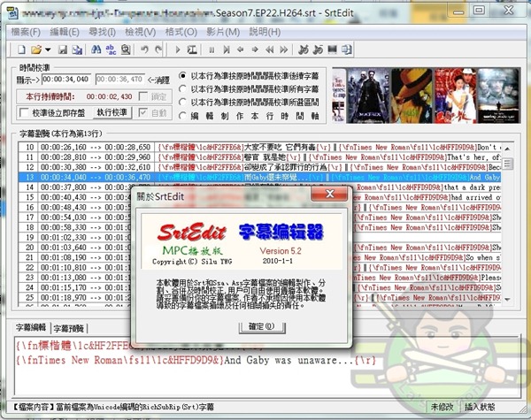Screen dimensions: 531x420
Task: Open the 格式(O) menu
Action: pyautogui.click(x=181, y=32)
